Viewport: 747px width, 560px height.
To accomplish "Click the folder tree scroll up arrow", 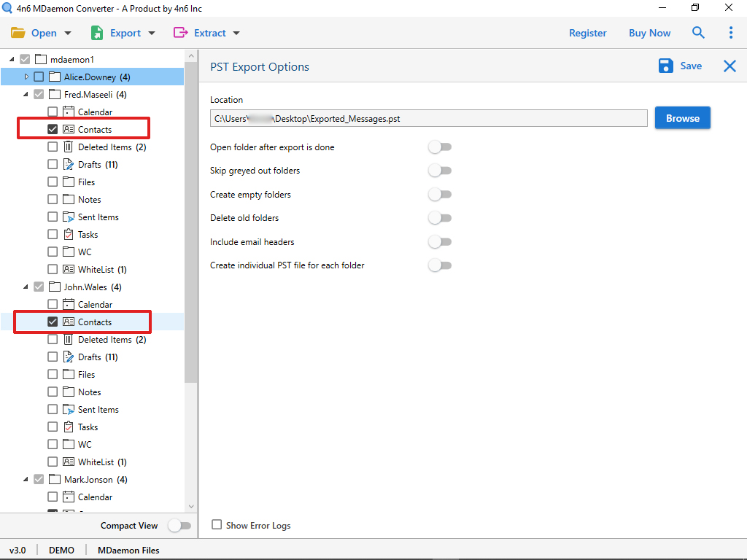I will click(x=191, y=55).
